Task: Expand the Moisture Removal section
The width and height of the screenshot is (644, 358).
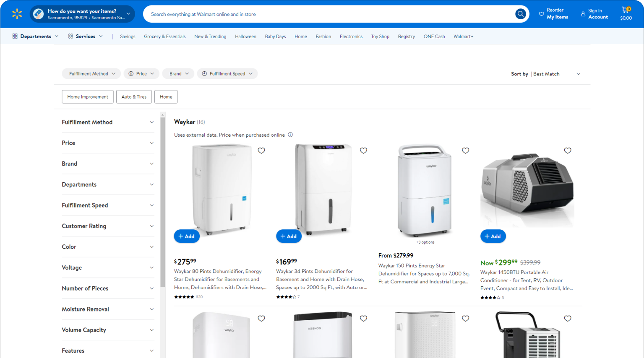Action: point(108,309)
